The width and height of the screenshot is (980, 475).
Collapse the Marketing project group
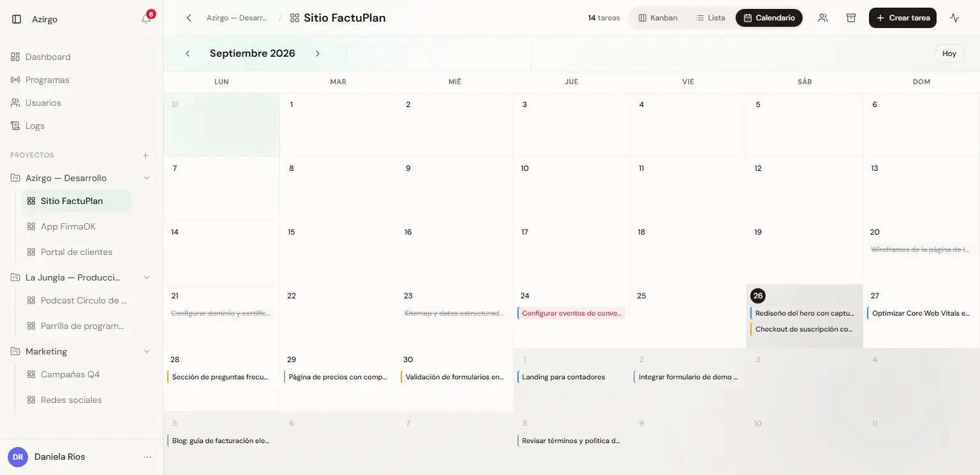[x=147, y=351]
